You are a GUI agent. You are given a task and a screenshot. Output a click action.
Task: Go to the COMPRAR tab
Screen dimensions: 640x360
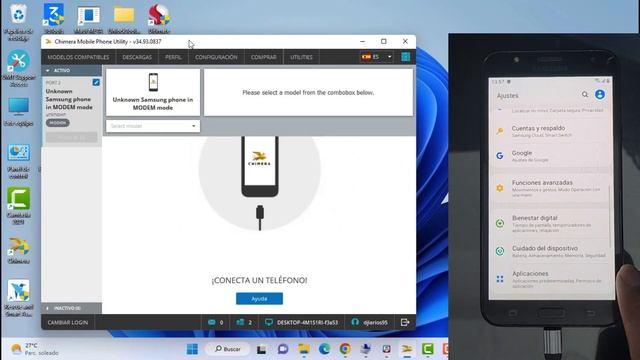[x=264, y=57]
